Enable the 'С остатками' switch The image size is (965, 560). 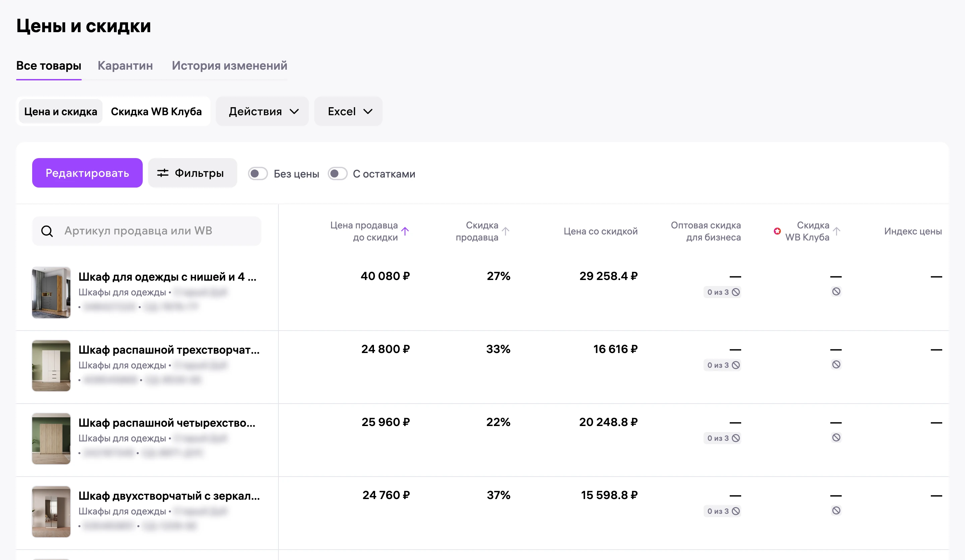tap(337, 174)
